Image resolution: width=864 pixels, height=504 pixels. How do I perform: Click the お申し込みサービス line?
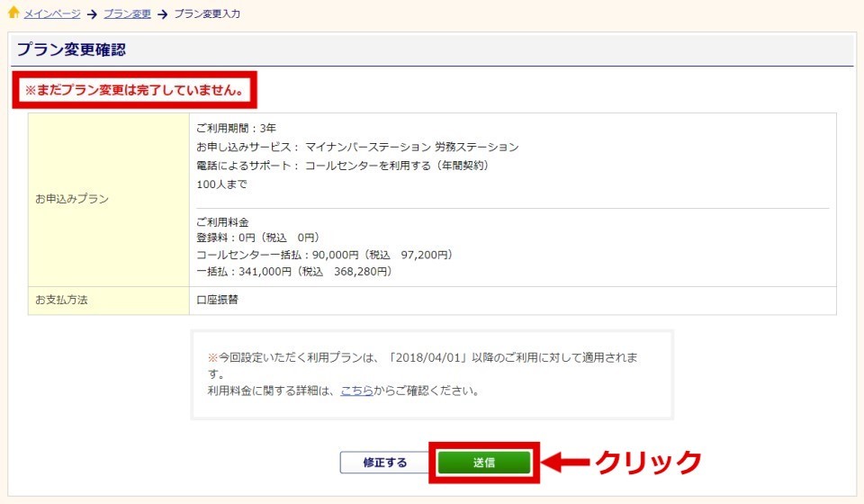coord(357,147)
